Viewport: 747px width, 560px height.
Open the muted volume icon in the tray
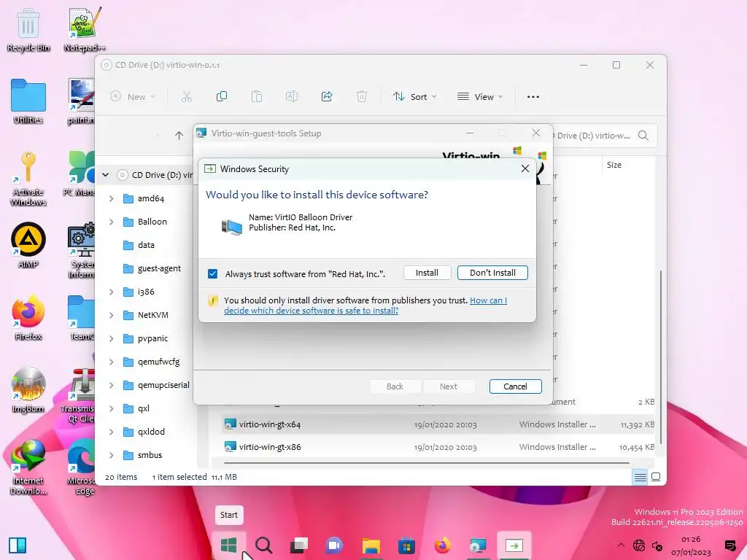[657, 545]
